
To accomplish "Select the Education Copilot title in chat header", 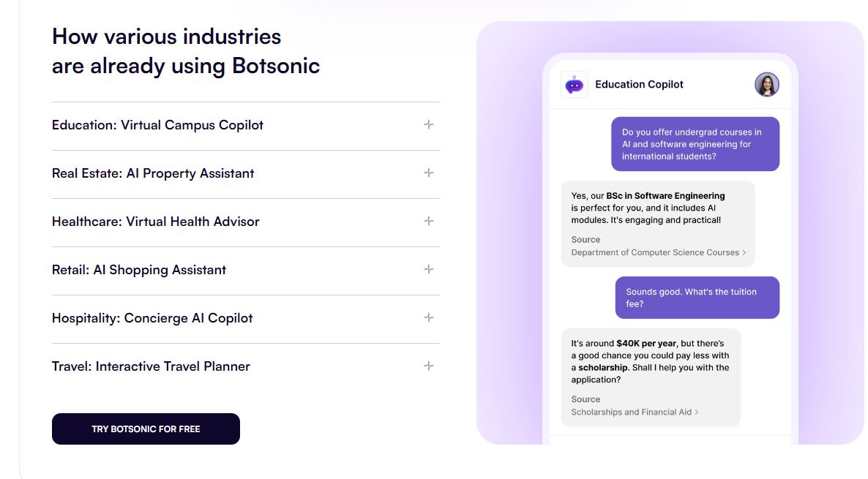I will click(x=639, y=84).
